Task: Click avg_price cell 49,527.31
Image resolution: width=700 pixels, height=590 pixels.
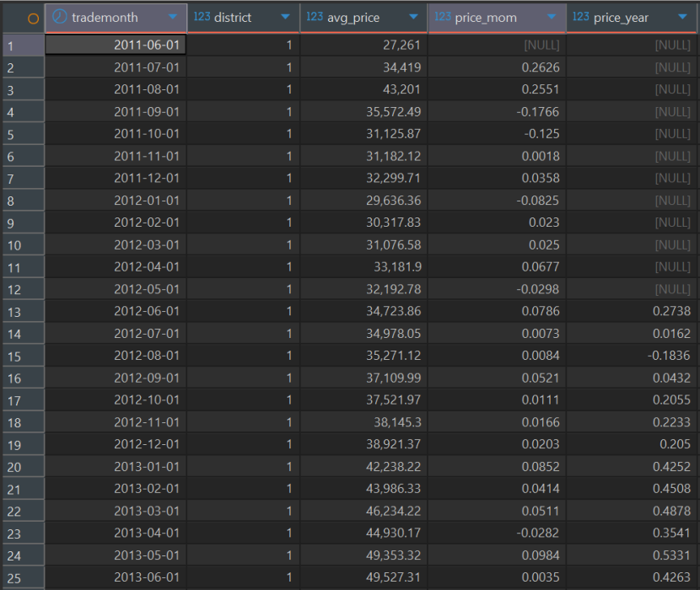Action: 363,577
